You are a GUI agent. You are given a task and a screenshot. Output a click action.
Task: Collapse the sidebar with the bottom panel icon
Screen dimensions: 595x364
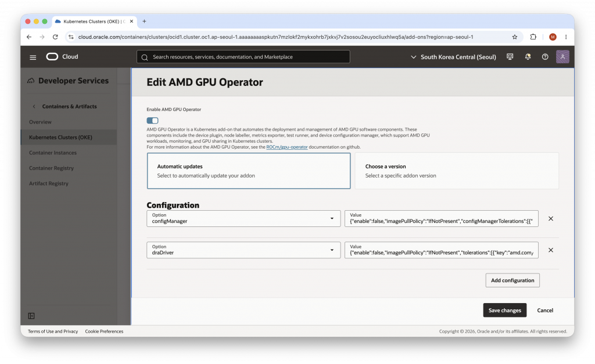(31, 316)
